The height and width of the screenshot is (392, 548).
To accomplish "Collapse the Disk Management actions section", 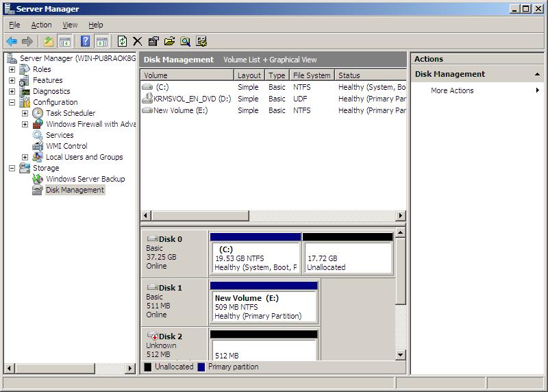I will pyautogui.click(x=537, y=74).
